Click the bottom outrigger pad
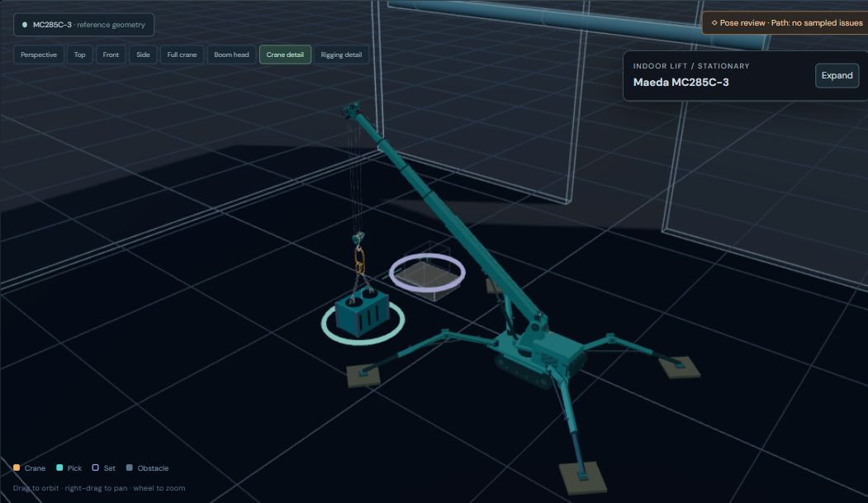The image size is (868, 503). pos(583,478)
